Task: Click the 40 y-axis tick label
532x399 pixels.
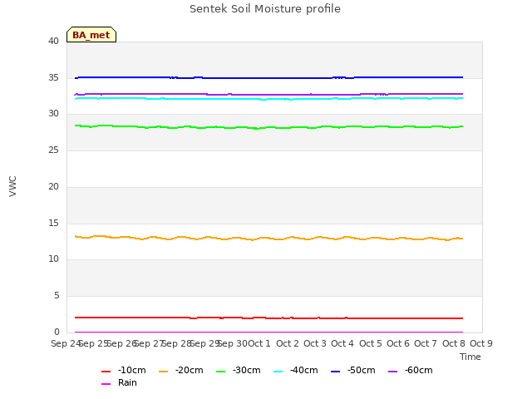Action: pyautogui.click(x=53, y=41)
